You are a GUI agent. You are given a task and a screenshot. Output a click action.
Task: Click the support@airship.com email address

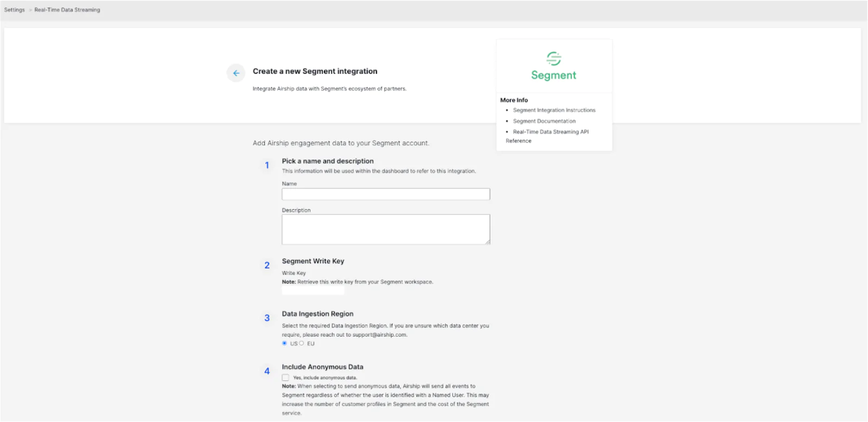coord(379,335)
